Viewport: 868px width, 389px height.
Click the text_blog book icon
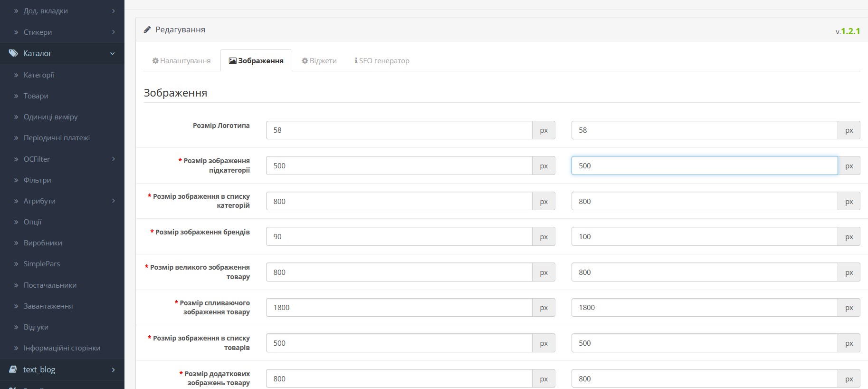pyautogui.click(x=13, y=370)
